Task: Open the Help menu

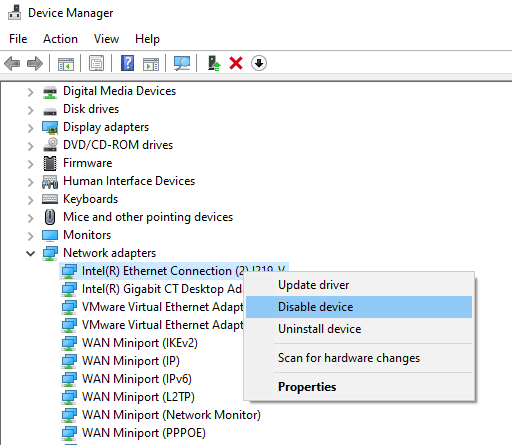Action: 147,39
